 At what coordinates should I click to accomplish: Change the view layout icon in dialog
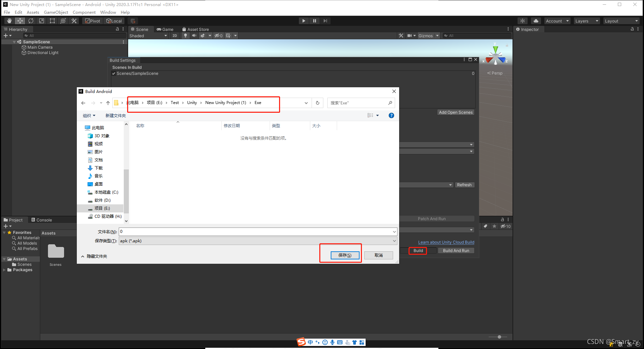pos(370,115)
